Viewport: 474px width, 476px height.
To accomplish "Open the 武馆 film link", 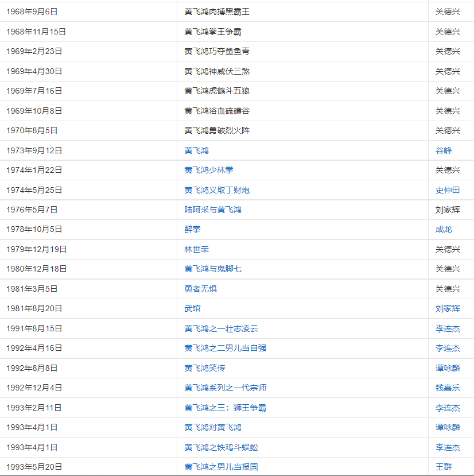I will click(192, 309).
